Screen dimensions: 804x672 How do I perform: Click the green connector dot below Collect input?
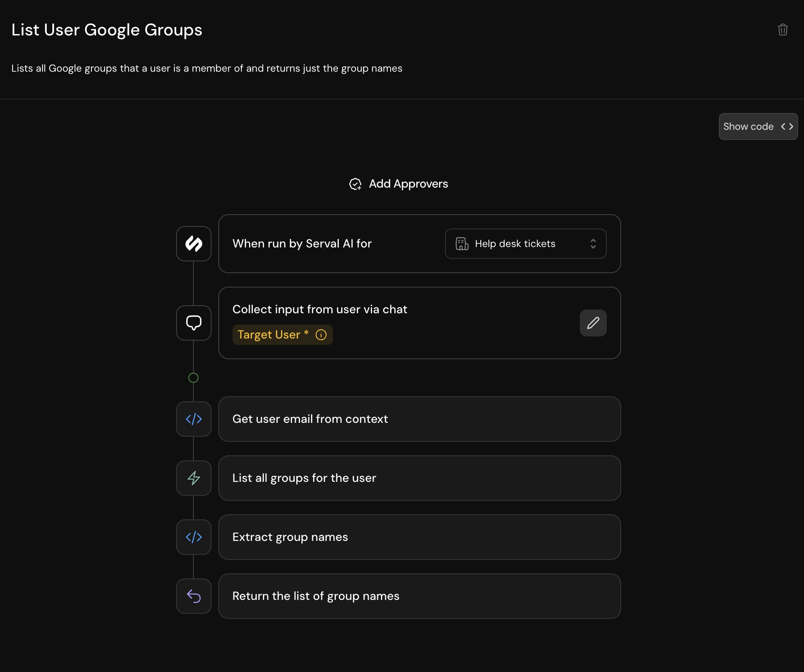click(193, 377)
